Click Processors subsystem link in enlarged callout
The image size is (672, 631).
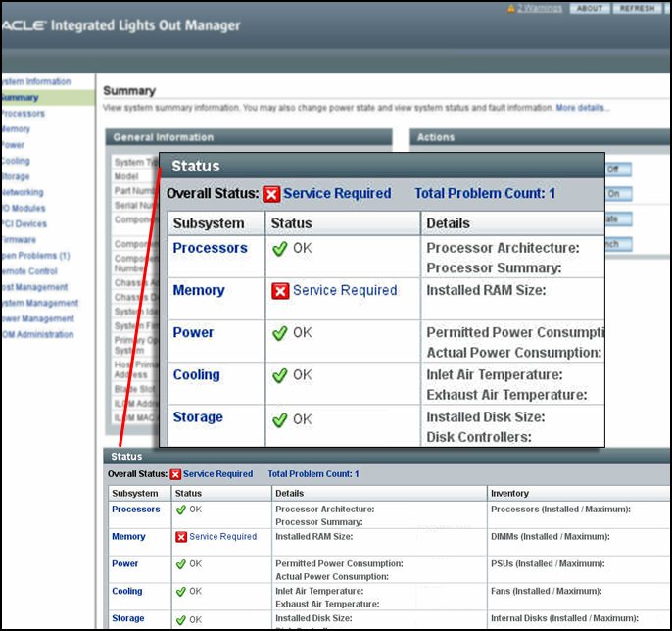click(x=210, y=248)
